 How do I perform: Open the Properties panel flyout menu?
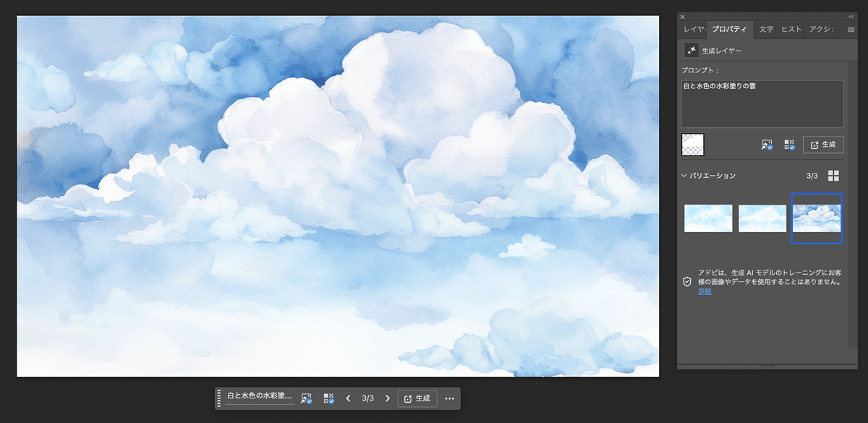[x=851, y=30]
